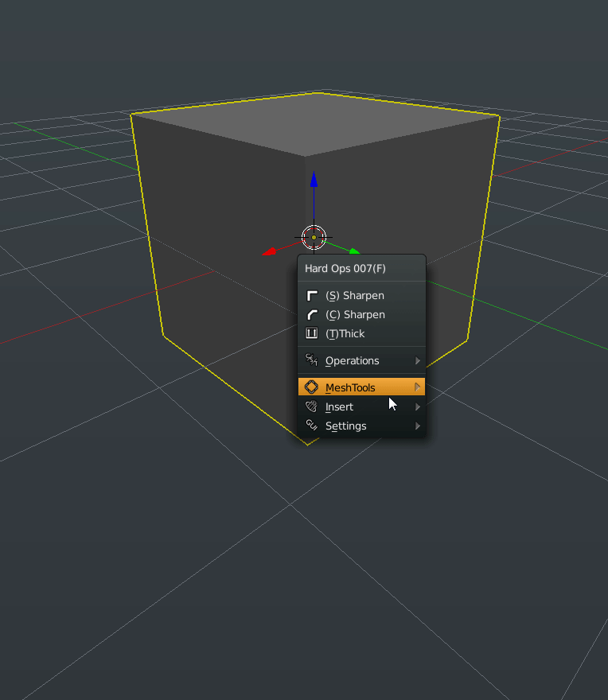
Task: Choose (C) Sharpen menu entry
Action: click(x=355, y=315)
